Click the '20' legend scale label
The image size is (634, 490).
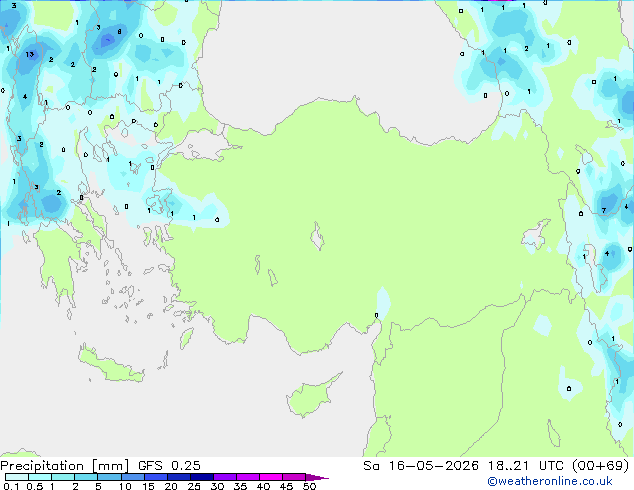click(171, 486)
